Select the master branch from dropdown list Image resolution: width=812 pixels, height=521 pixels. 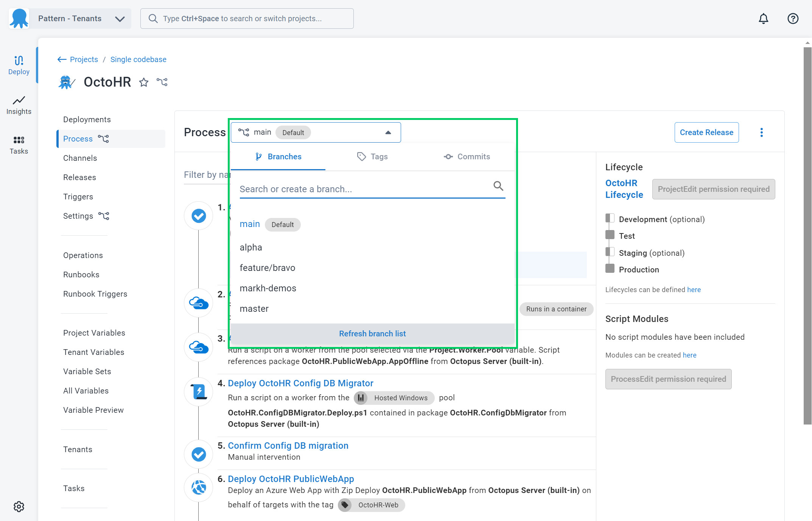pos(254,308)
